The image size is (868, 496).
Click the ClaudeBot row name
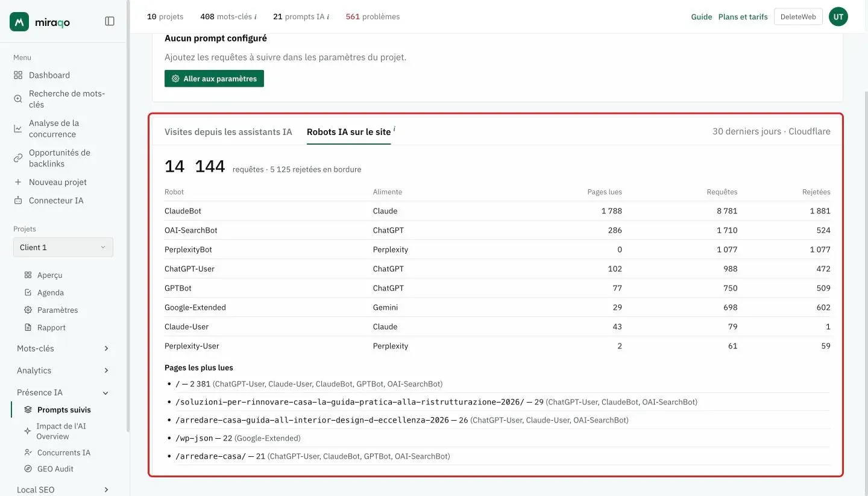pos(183,211)
